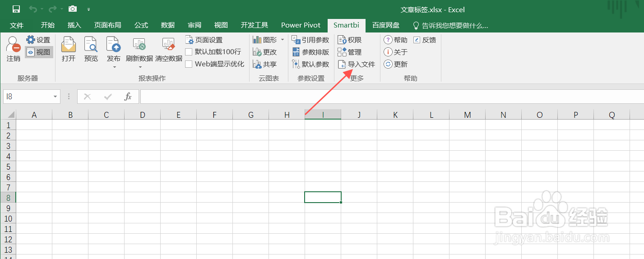Open the Name Box dropdown arrow
644x259 pixels.
point(56,97)
